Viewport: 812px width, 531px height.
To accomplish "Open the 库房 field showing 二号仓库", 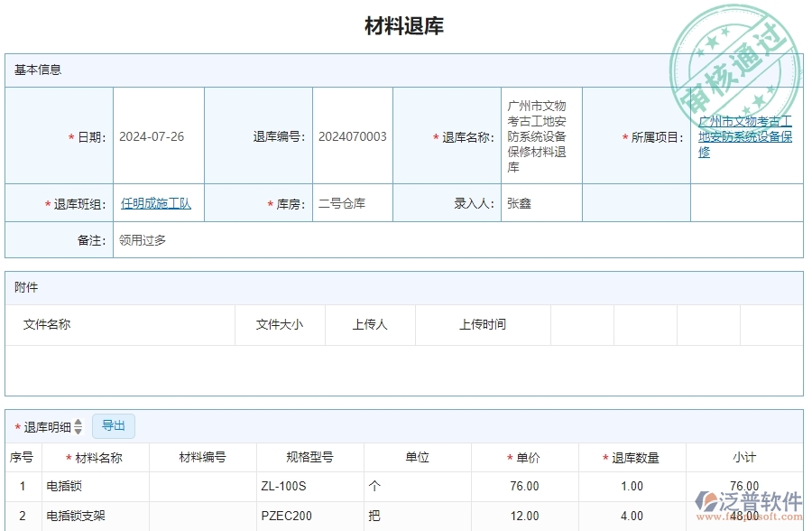I will click(343, 202).
